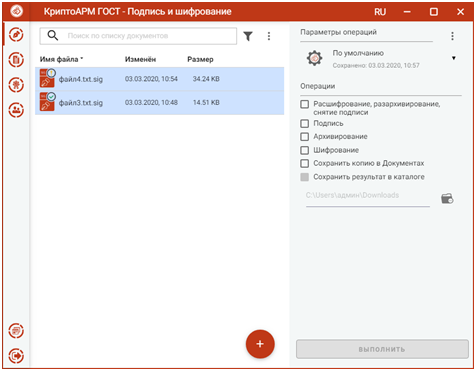Viewport: 476px width, 371px height.
Task: Open the event log sidebar icon
Action: click(x=16, y=331)
